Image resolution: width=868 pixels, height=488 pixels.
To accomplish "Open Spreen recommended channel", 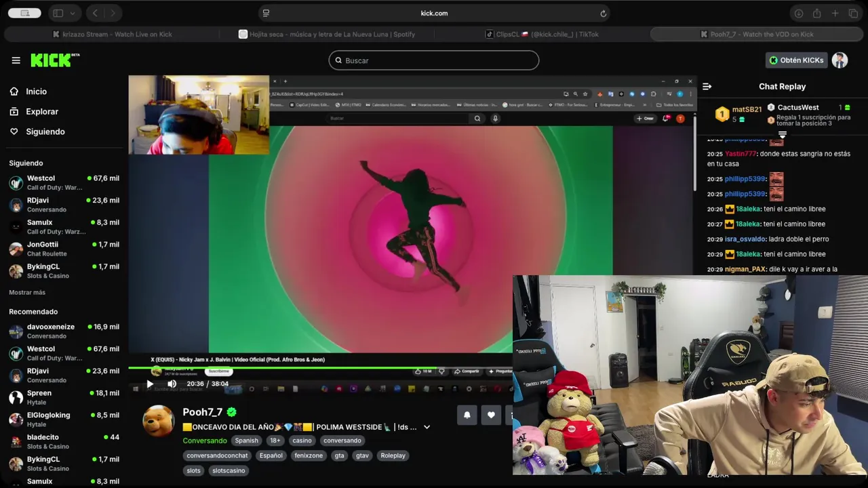I will [x=64, y=398].
